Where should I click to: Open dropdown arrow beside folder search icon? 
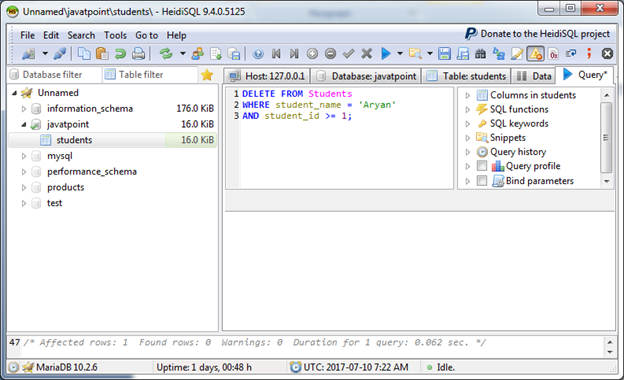430,53
